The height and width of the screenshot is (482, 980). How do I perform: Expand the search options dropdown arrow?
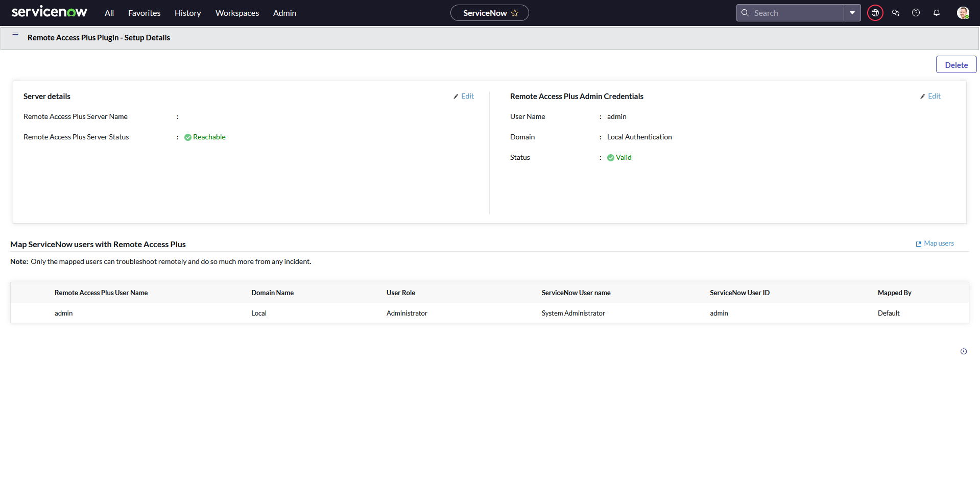(x=852, y=13)
